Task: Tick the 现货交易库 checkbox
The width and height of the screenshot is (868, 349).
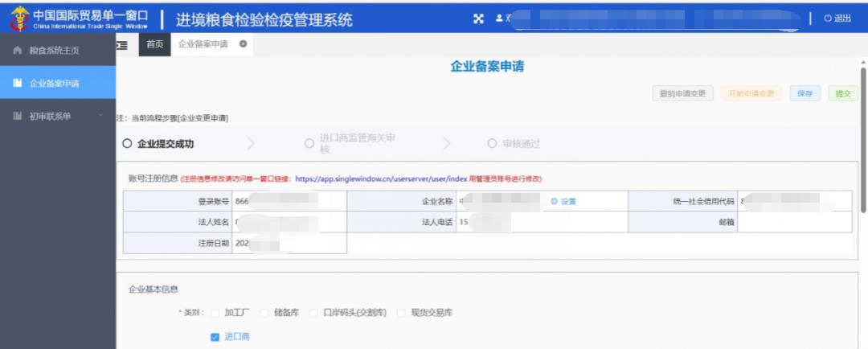Action: click(x=400, y=313)
